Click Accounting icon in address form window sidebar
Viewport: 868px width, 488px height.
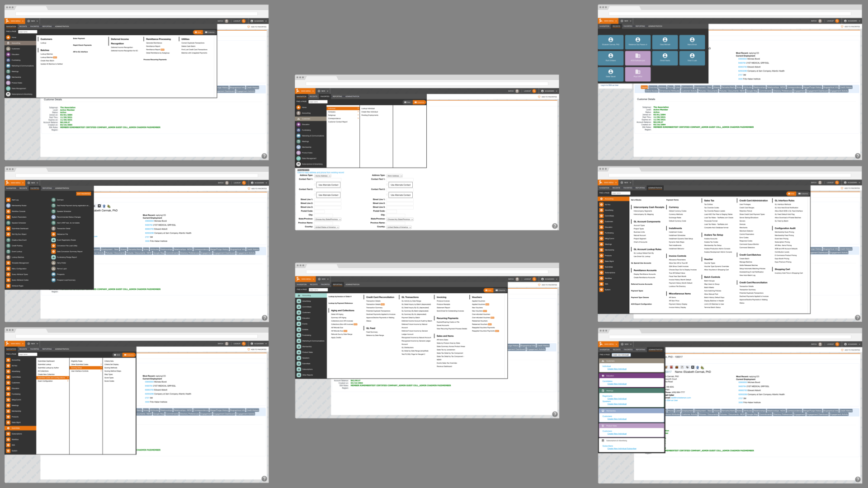pos(298,113)
